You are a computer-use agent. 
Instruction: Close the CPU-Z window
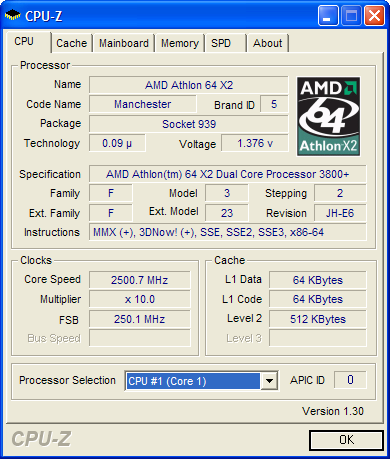374,15
